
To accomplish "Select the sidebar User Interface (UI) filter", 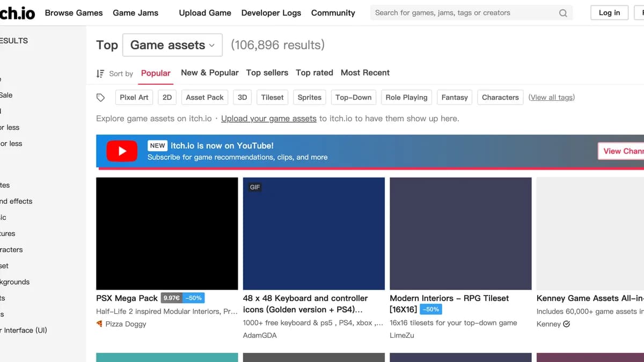I will point(24,330).
